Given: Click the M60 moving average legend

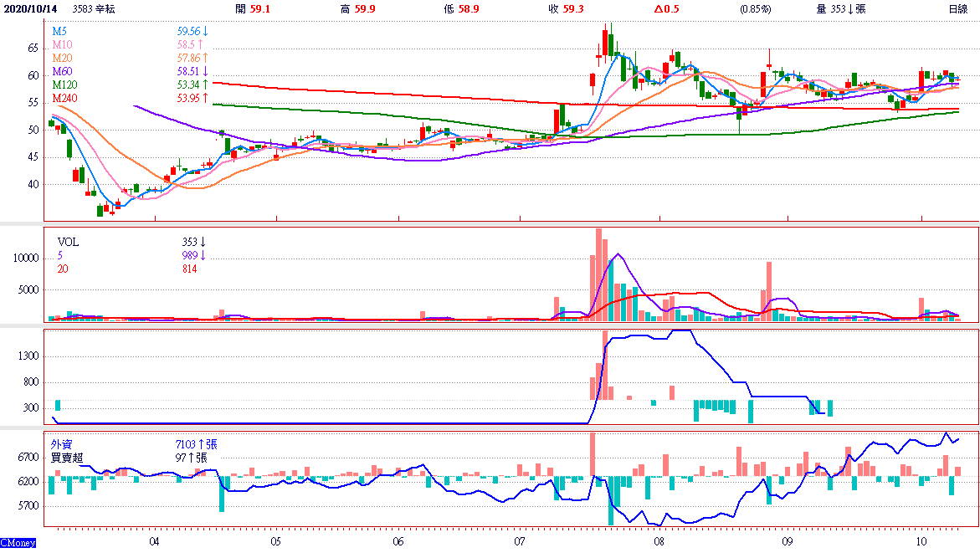Looking at the screenshot, I should pos(63,71).
